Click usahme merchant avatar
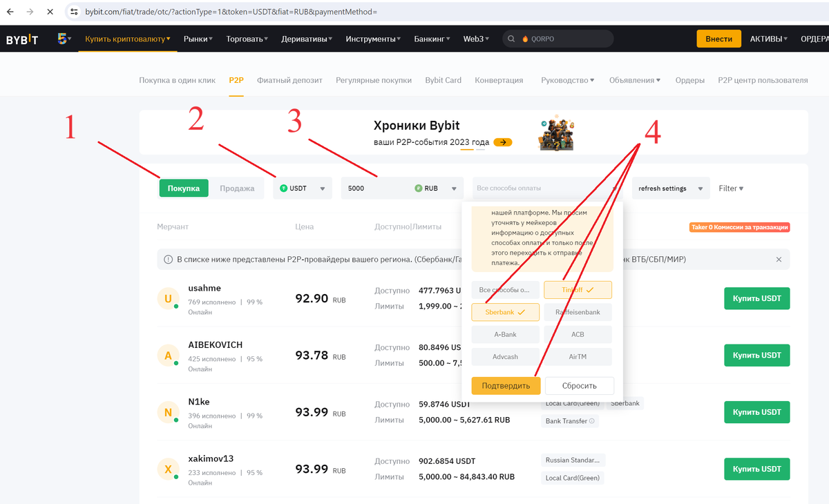Screen dimensions: 829x504 (x=168, y=299)
